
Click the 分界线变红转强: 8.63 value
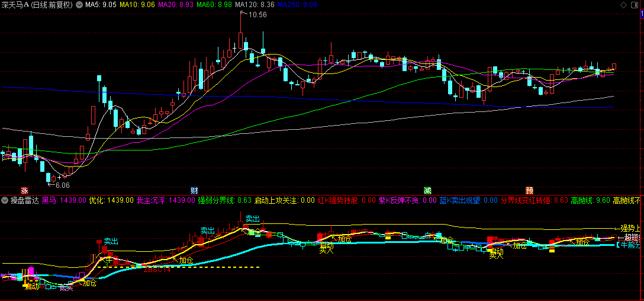(x=534, y=201)
